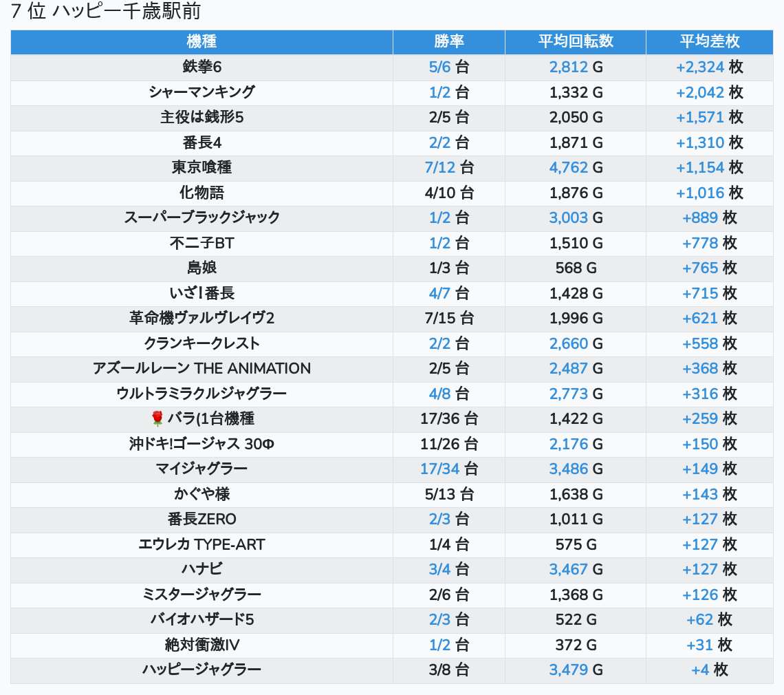Click the +2,324 枚 average difference value

700,67
